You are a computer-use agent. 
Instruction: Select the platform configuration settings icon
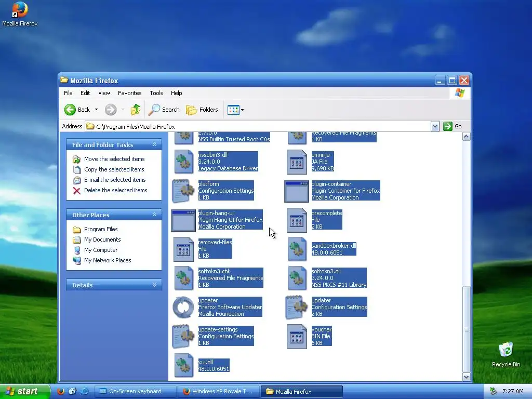click(x=183, y=191)
